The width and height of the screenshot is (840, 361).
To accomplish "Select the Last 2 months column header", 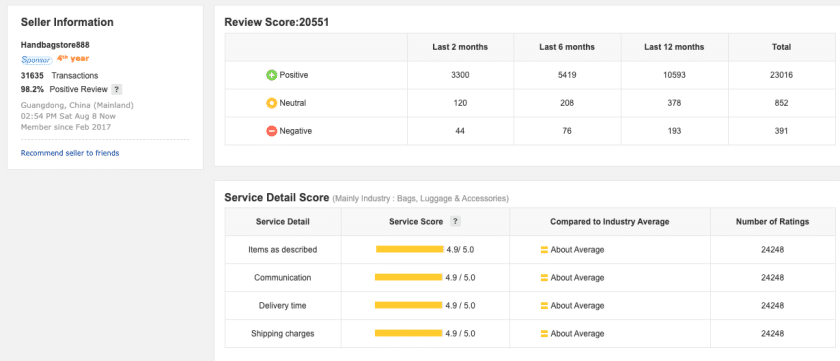I will 460,47.
